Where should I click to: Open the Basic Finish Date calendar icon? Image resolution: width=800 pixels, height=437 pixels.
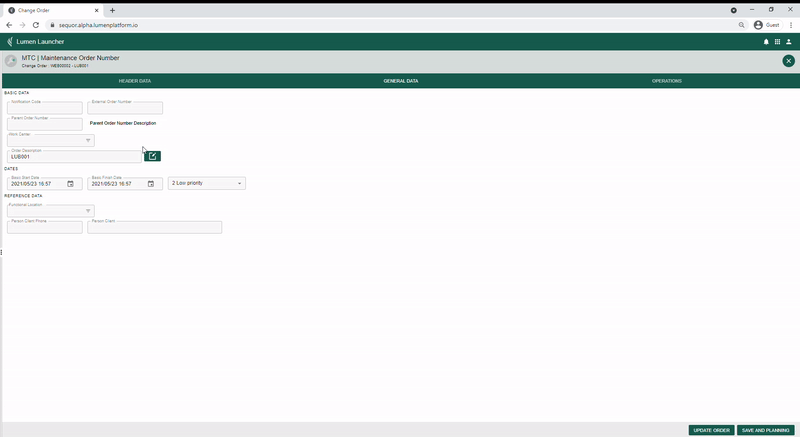tap(151, 184)
